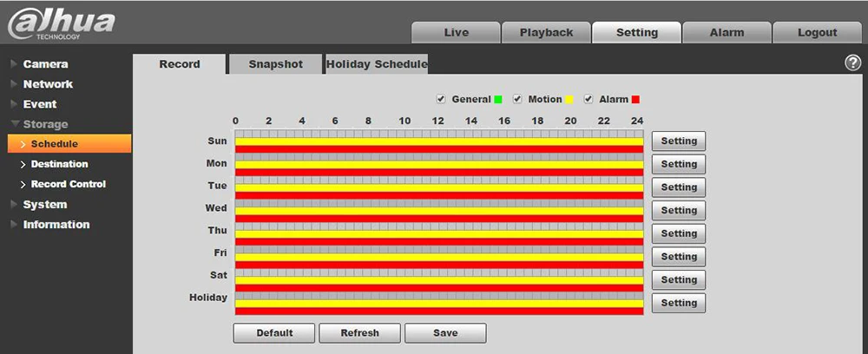The height and width of the screenshot is (354, 868).
Task: Click the Refresh button
Action: tap(360, 333)
